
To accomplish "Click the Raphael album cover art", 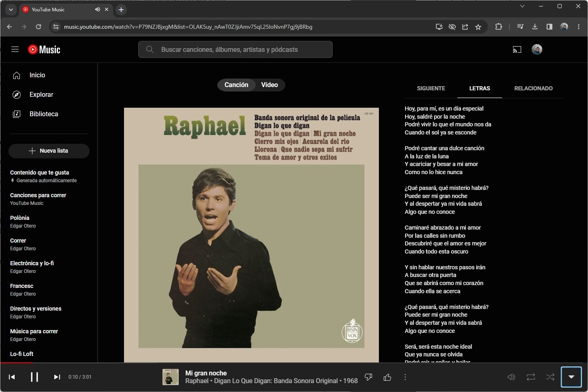I will point(251,235).
